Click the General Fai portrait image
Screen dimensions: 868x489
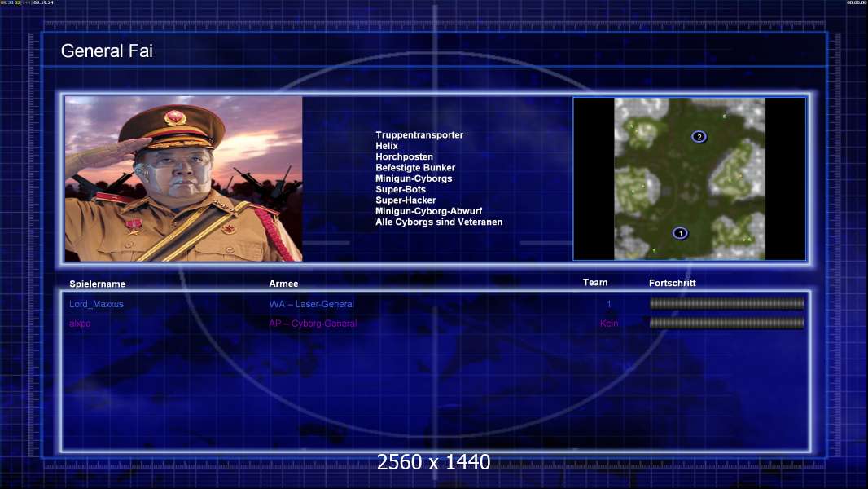coord(184,178)
